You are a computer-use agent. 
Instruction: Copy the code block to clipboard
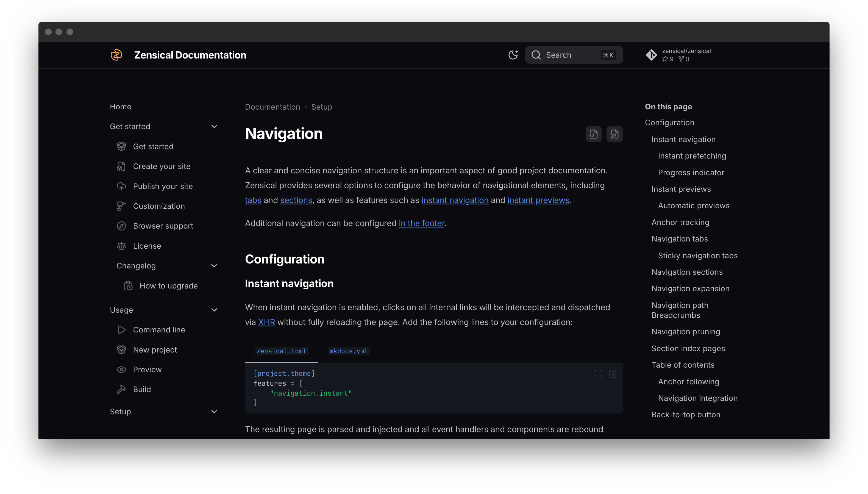tap(613, 374)
